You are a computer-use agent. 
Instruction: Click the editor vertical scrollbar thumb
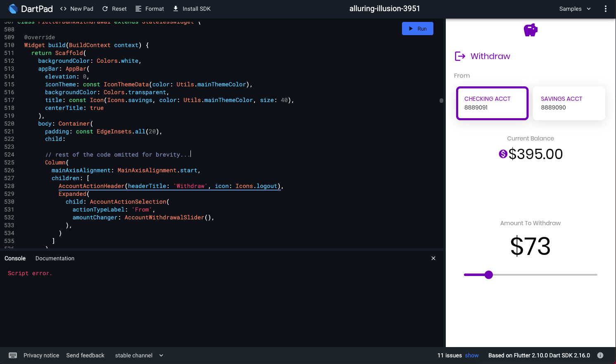(x=441, y=100)
